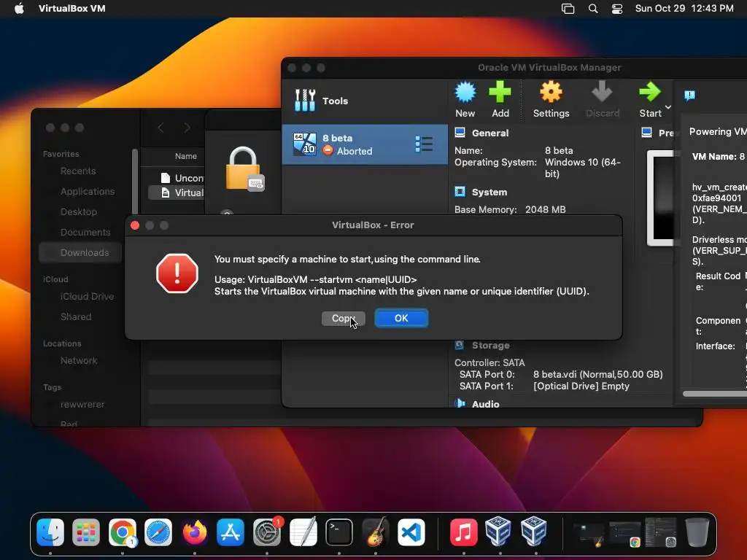Select the rewwrerer tag in Finder
The height and width of the screenshot is (560, 747).
(x=82, y=404)
